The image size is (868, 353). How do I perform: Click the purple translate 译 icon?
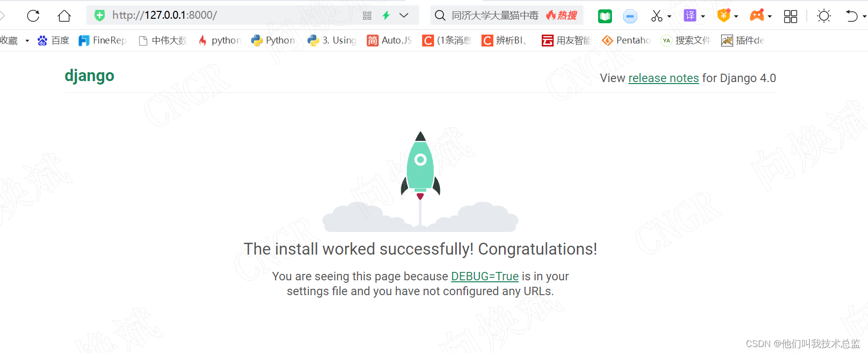click(690, 16)
